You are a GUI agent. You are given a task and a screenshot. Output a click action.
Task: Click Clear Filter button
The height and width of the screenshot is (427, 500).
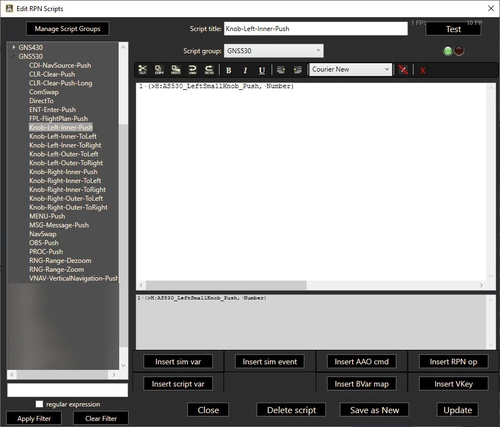coord(101,418)
